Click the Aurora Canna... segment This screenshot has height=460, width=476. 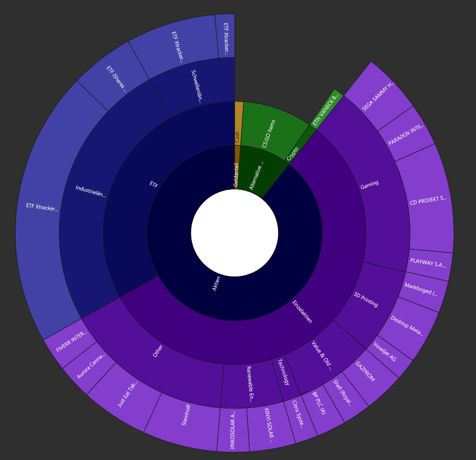click(x=89, y=366)
